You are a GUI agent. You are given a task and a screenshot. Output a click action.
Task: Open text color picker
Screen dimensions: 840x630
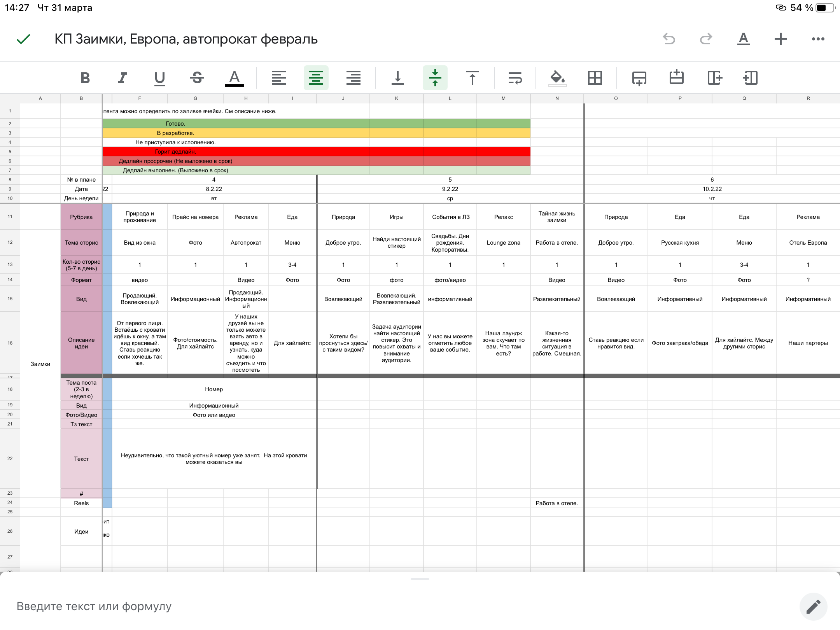click(x=234, y=78)
